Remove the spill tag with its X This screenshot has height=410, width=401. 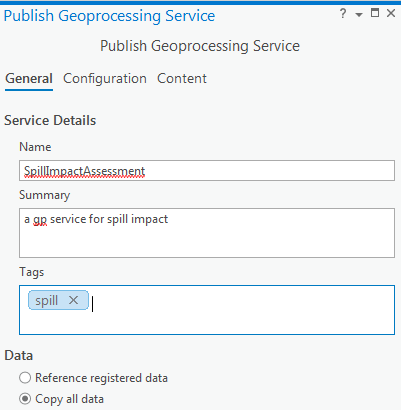pos(73,300)
